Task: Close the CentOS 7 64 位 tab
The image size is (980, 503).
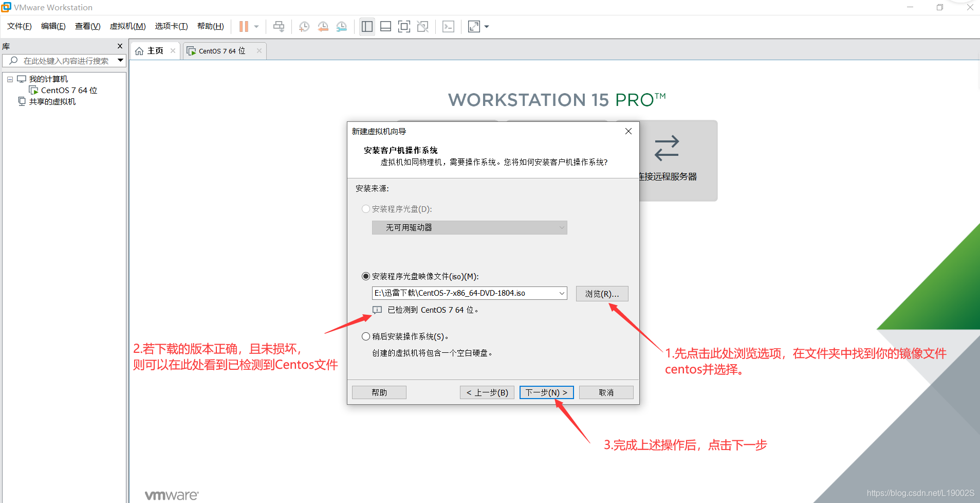Action: pyautogui.click(x=259, y=50)
